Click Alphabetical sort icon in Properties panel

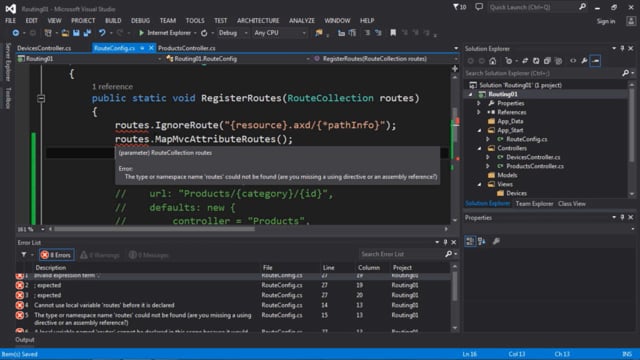click(482, 241)
